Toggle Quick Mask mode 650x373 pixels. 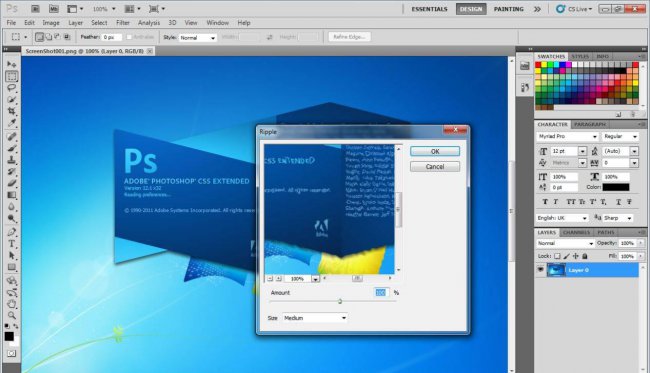(11, 353)
